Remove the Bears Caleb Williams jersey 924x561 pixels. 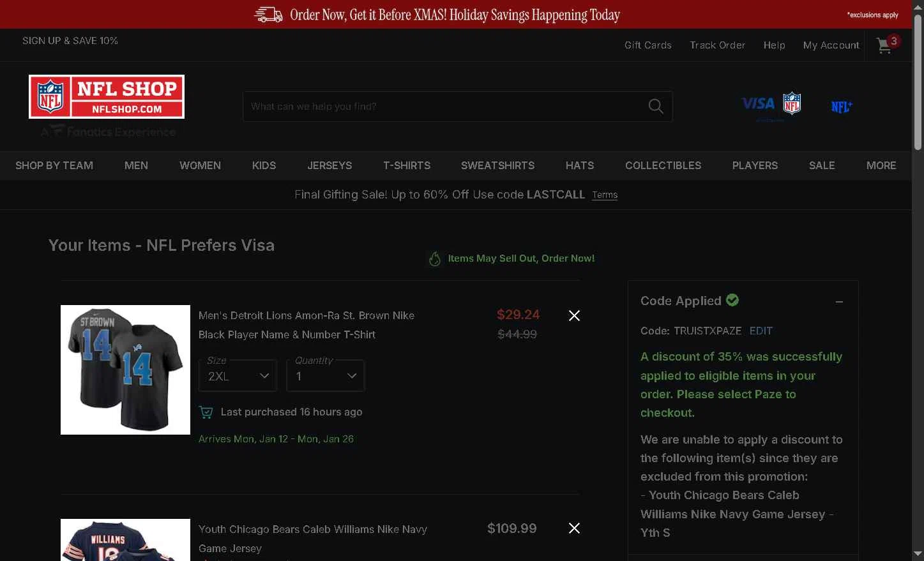click(x=574, y=528)
